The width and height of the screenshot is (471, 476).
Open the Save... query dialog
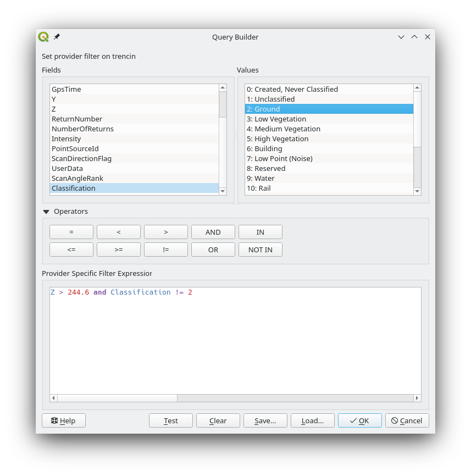coord(265,420)
